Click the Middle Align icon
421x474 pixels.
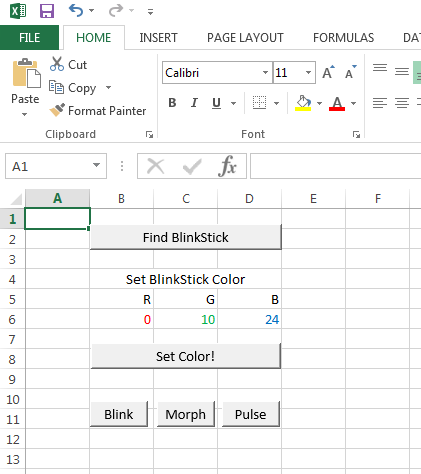[x=402, y=71]
